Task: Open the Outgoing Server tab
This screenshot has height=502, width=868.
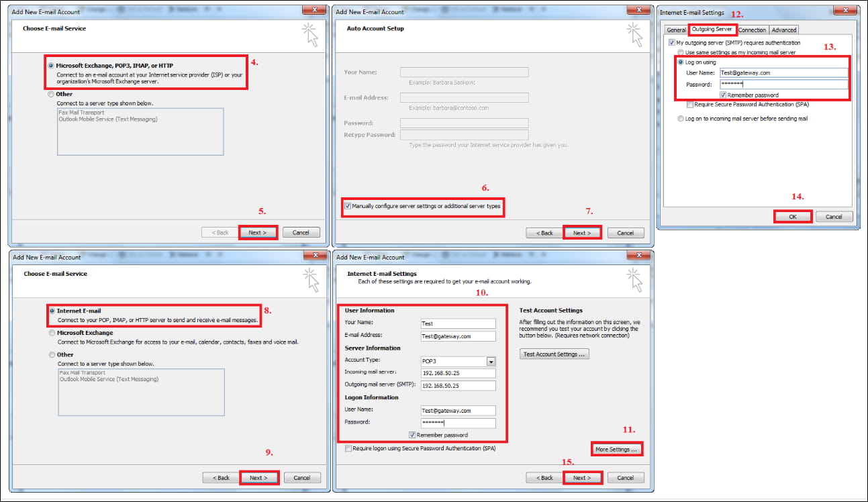Action: 712,30
